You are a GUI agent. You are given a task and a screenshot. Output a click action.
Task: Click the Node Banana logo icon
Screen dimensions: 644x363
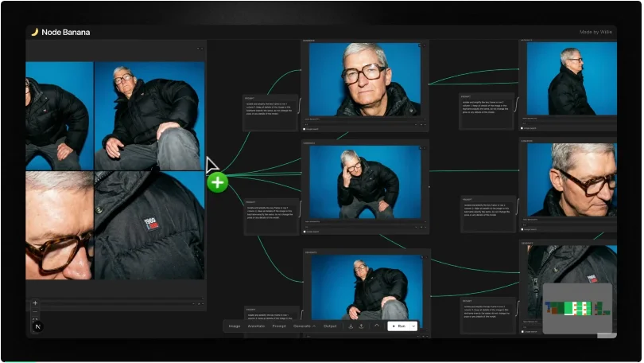pyautogui.click(x=34, y=33)
